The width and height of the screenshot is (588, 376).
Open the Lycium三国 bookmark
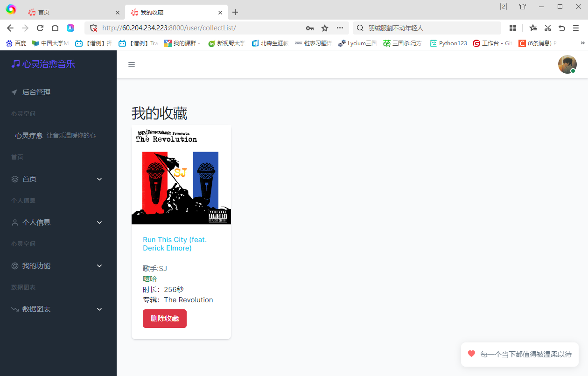click(x=357, y=43)
